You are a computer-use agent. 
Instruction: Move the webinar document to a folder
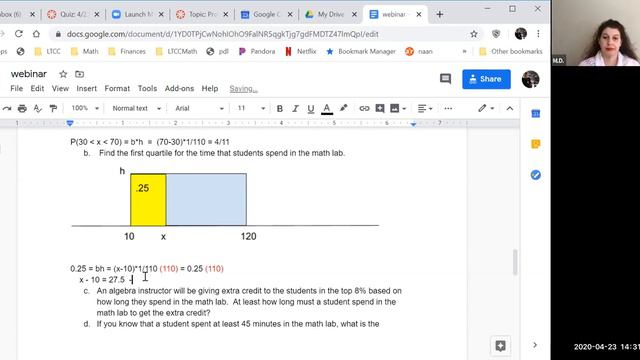[x=80, y=74]
